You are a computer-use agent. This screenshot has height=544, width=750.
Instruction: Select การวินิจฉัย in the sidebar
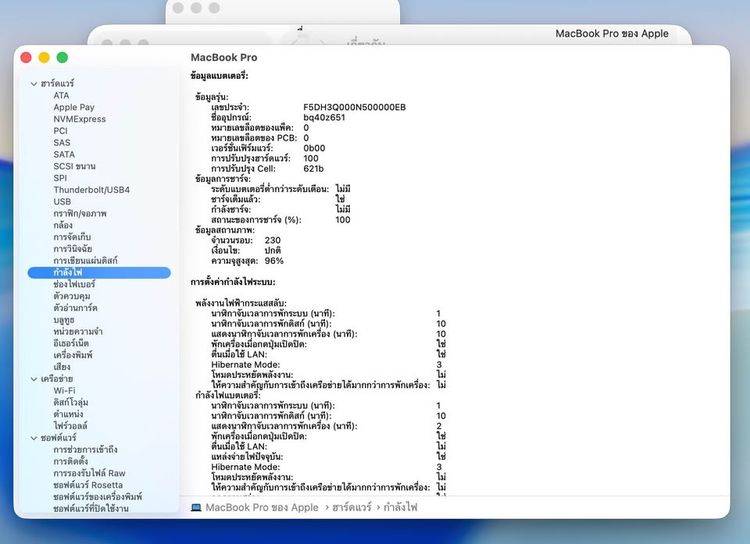pyautogui.click(x=73, y=249)
